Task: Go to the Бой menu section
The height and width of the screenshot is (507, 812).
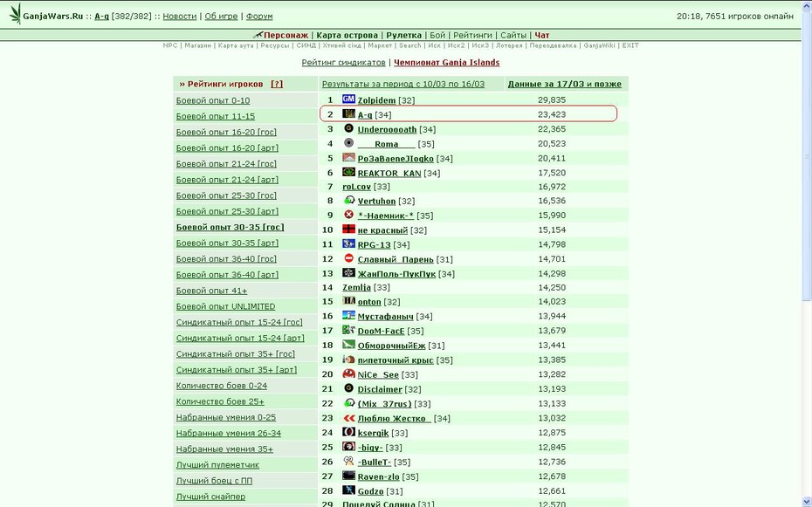Action: point(437,35)
